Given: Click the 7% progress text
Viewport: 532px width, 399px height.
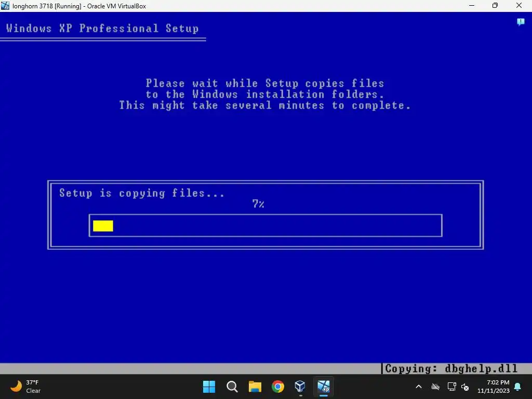Looking at the screenshot, I should 258,204.
